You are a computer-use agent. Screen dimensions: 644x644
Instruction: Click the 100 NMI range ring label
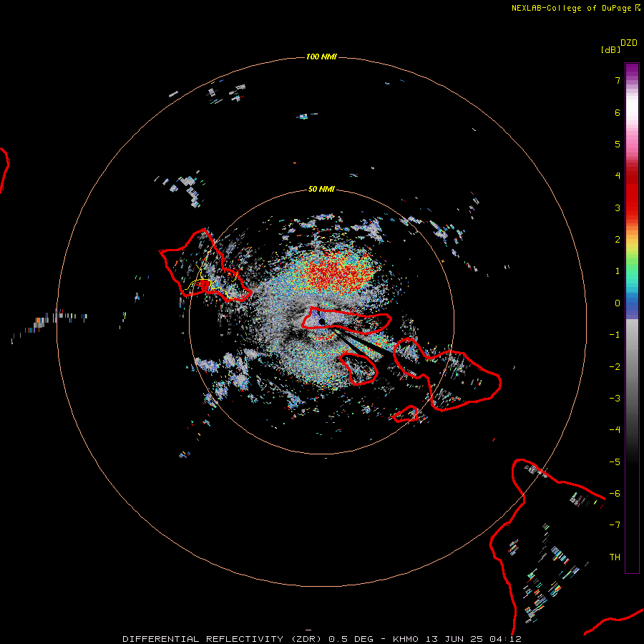point(321,57)
